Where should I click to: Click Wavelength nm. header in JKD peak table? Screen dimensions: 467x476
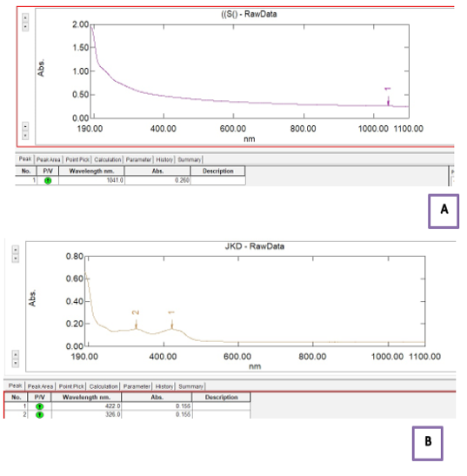pyautogui.click(x=86, y=398)
